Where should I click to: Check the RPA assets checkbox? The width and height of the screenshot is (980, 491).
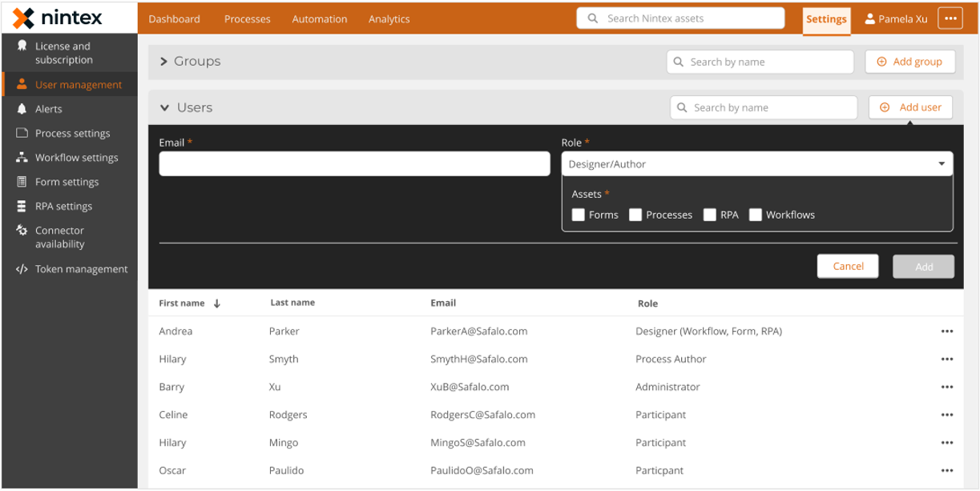[710, 215]
